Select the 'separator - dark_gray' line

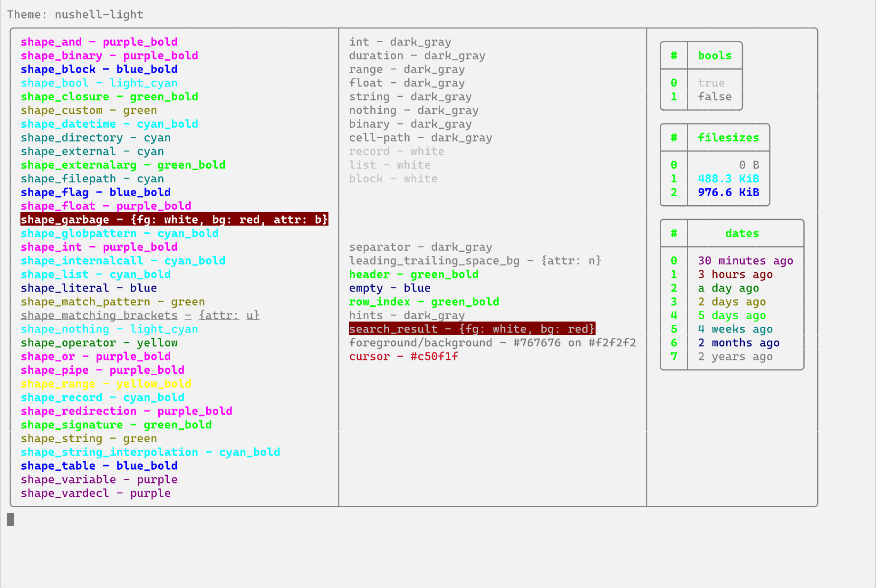coord(421,247)
